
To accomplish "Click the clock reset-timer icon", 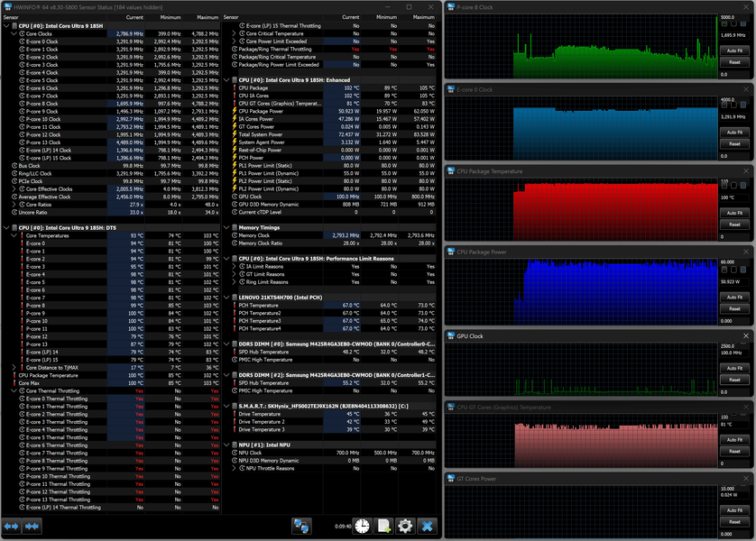I will point(362,526).
